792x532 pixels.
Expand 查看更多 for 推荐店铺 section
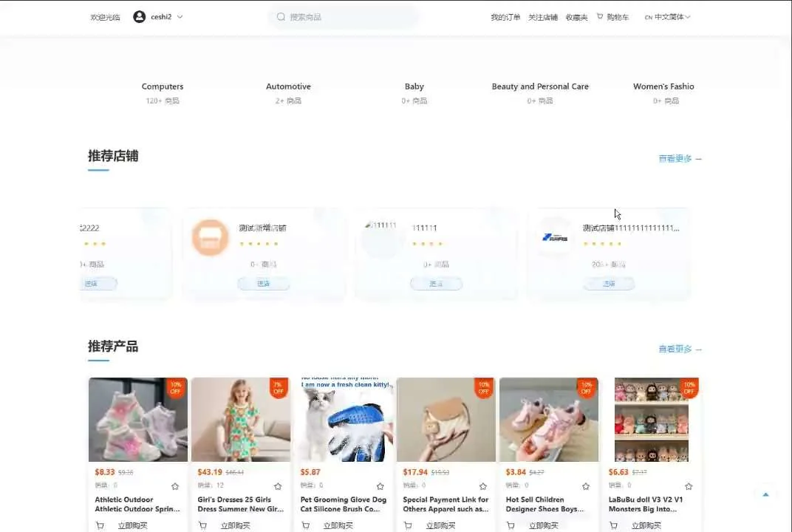point(680,159)
